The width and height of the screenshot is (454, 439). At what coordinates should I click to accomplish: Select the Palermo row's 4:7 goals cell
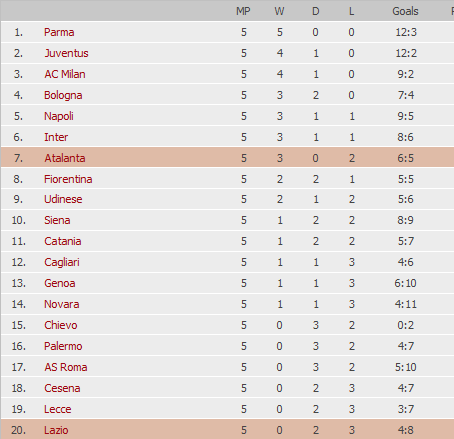click(x=406, y=346)
